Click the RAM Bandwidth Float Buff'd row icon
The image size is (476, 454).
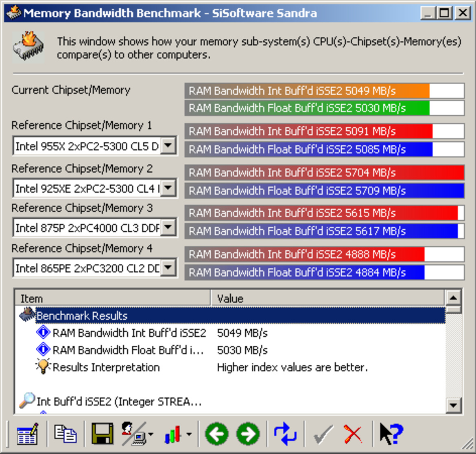pyautogui.click(x=43, y=349)
